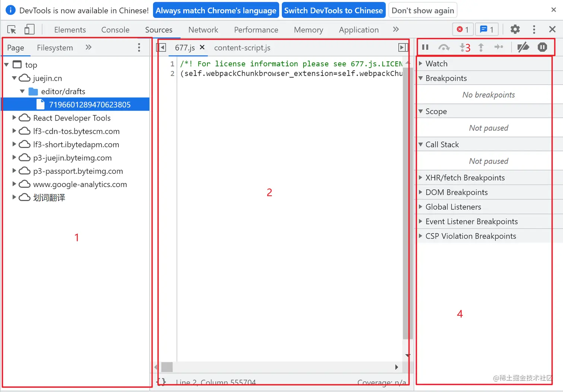The height and width of the screenshot is (392, 563).
Task: Open the DevTools customize three-dot menu
Action: coord(534,29)
